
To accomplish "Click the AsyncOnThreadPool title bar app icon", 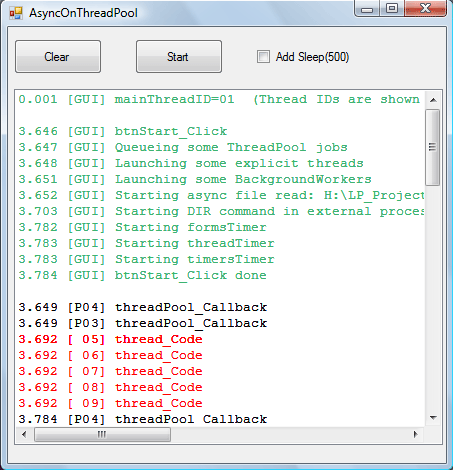I will coord(16,13).
